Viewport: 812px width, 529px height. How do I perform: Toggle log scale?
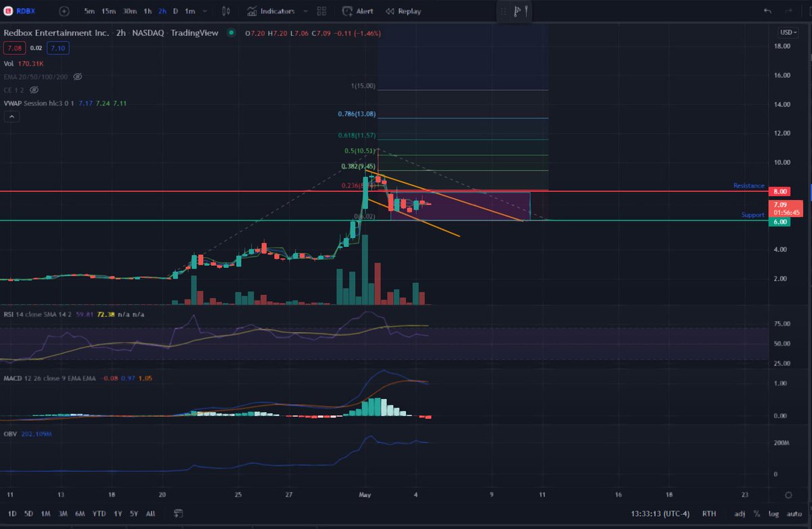tap(772, 514)
